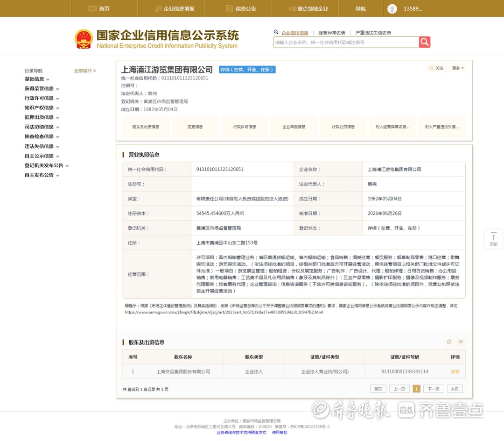The height and width of the screenshot is (441, 504).
Task: Click the 存续 status badge
Action: click(247, 70)
